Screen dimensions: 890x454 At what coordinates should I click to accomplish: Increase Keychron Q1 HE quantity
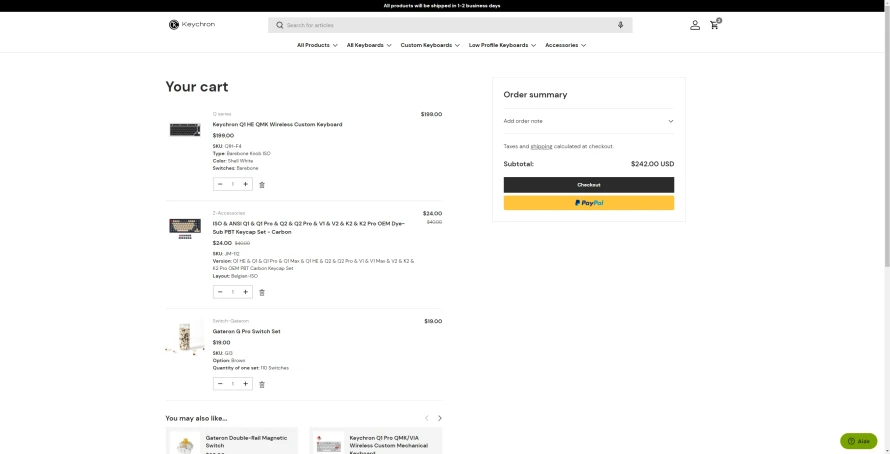tap(245, 184)
